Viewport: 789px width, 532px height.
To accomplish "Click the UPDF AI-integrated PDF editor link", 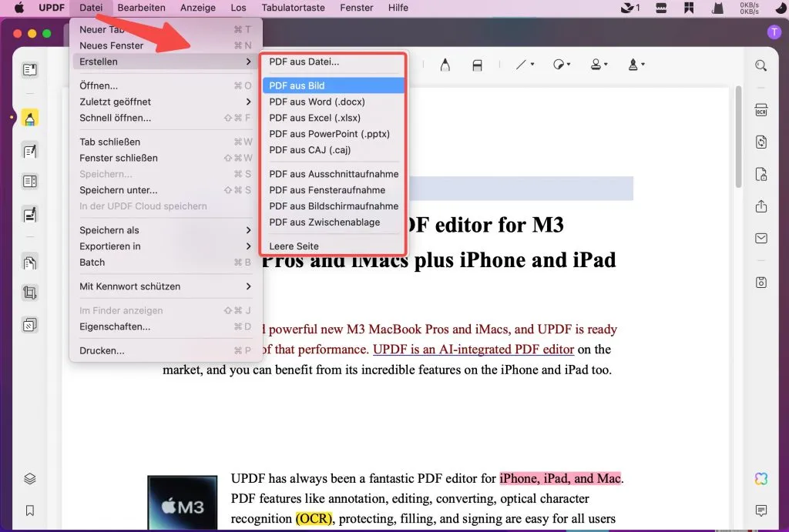I will (x=473, y=349).
